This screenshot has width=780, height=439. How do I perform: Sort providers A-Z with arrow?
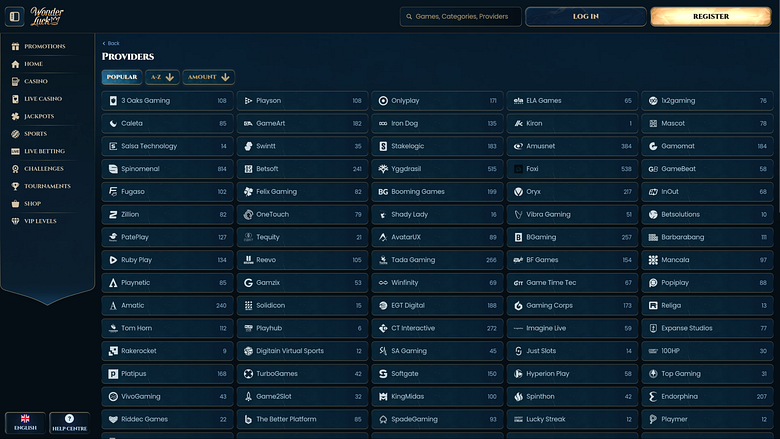click(x=162, y=77)
